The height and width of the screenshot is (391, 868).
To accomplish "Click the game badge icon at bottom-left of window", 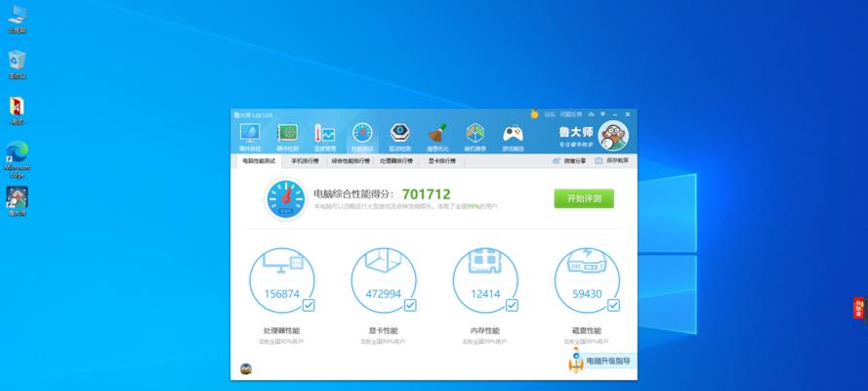I will [x=246, y=369].
